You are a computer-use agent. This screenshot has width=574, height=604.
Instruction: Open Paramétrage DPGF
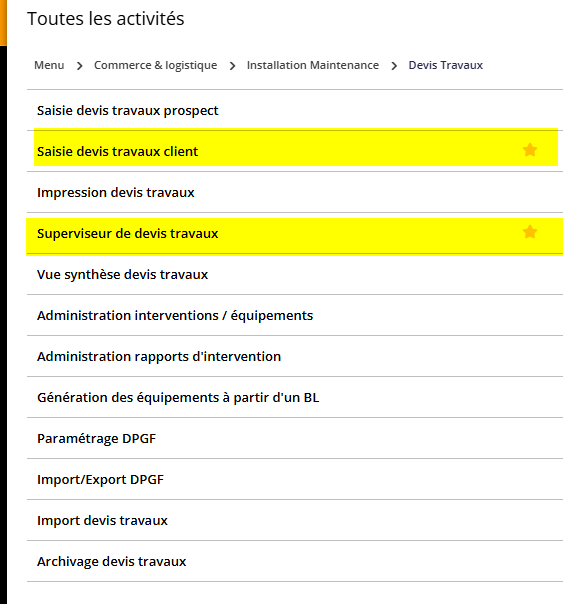(x=295, y=438)
